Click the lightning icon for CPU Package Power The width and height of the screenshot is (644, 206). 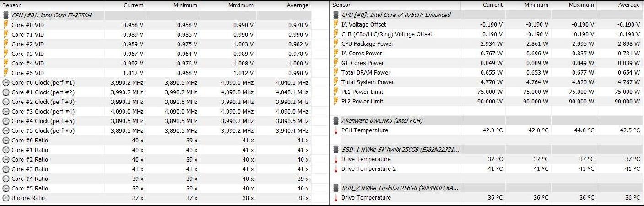336,44
